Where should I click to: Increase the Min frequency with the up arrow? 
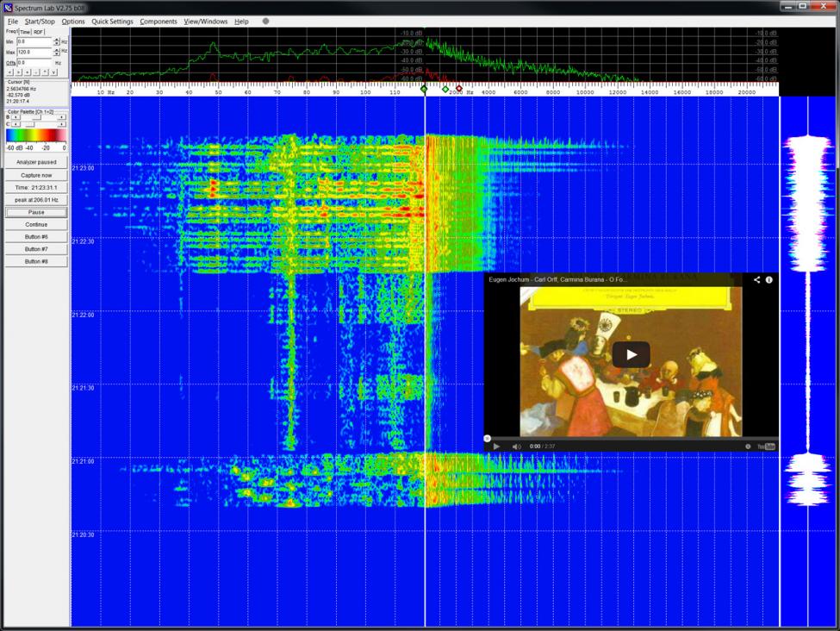57,39
